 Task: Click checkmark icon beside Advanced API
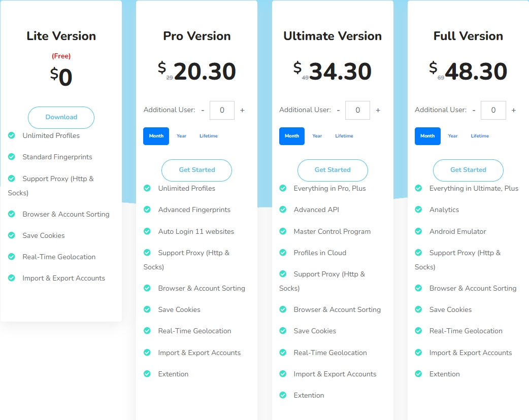(283, 209)
